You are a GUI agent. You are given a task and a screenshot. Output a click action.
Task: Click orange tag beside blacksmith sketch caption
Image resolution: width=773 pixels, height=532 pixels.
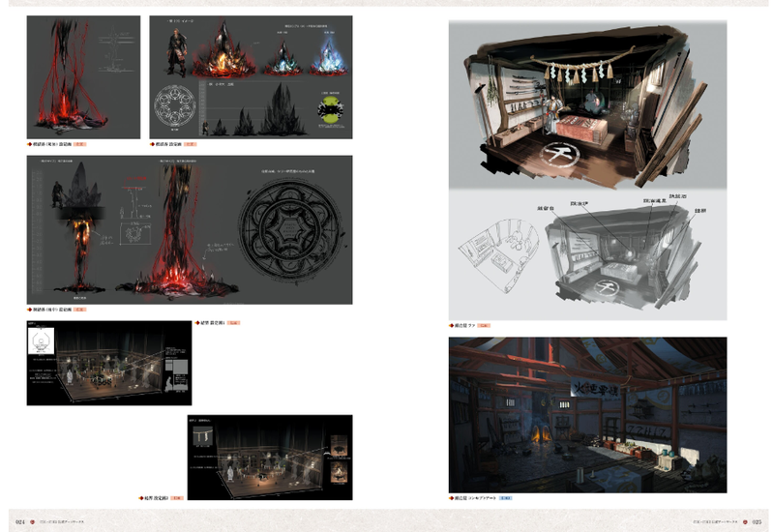[484, 325]
